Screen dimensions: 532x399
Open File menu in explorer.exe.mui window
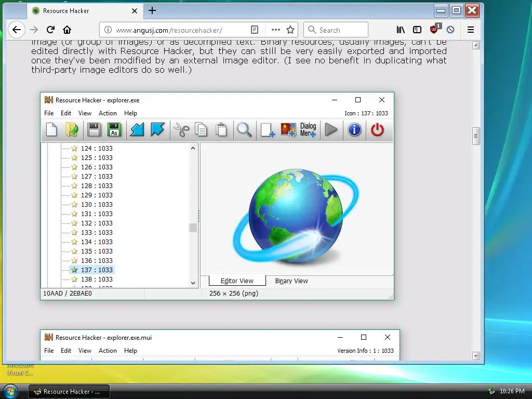click(49, 351)
